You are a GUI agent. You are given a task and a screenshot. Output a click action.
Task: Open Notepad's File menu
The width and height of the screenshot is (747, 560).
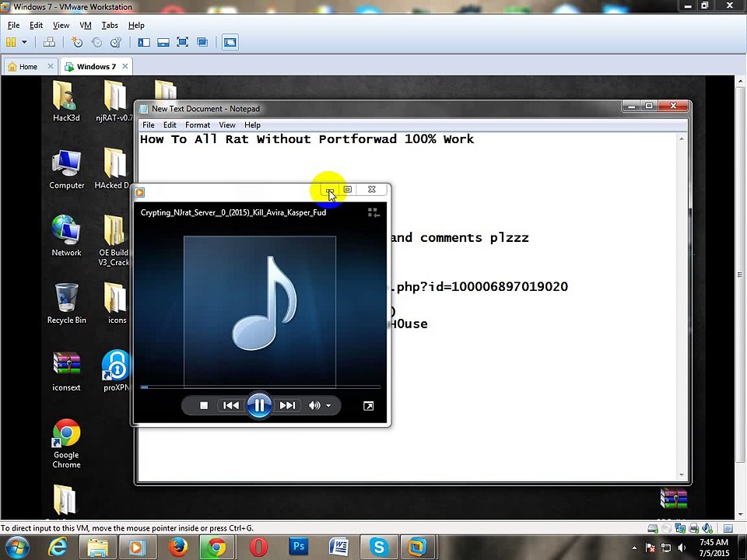pos(149,124)
